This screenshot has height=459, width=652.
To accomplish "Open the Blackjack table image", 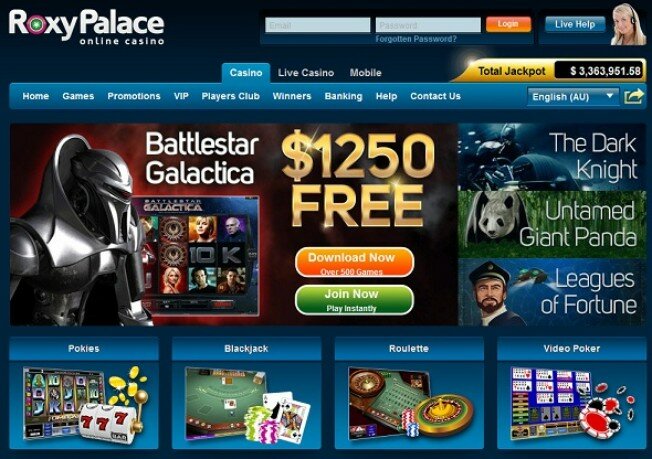I will (247, 404).
